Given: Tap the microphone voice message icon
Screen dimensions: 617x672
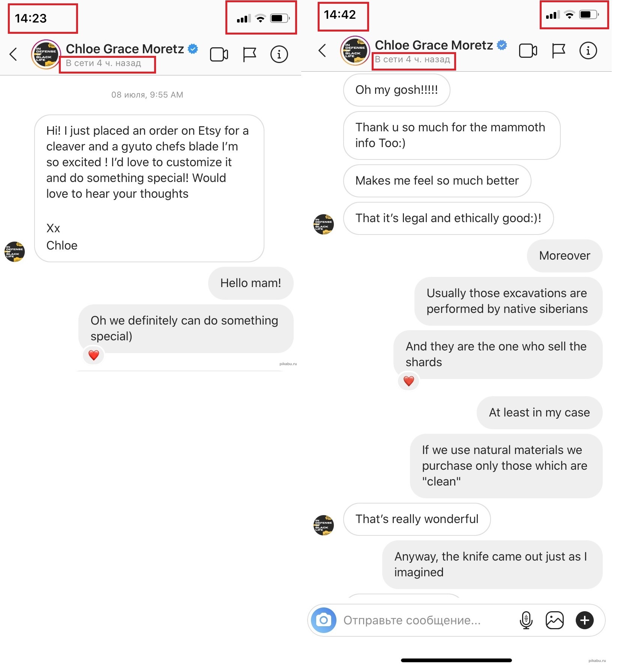Looking at the screenshot, I should 526,620.
